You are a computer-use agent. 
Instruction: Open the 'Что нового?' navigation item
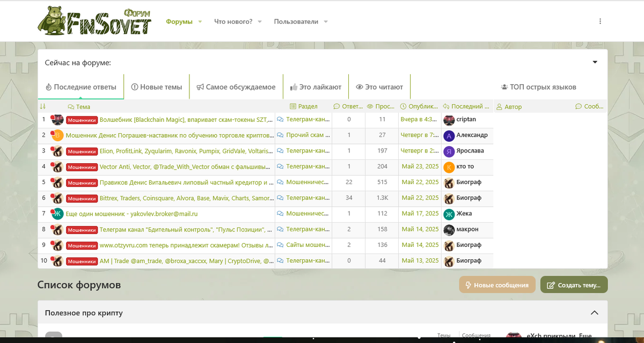coord(233,21)
